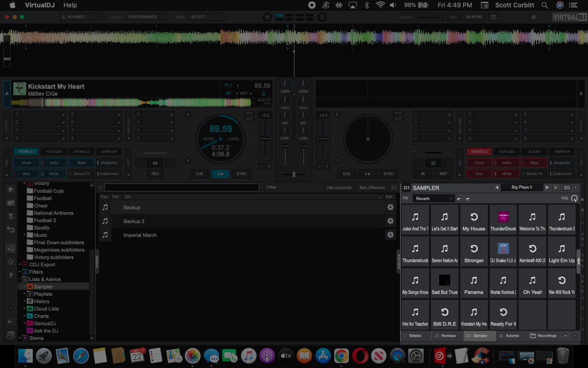Click the back arrow icon in browser sidebar
The width and height of the screenshot is (588, 368).
tap(11, 230)
